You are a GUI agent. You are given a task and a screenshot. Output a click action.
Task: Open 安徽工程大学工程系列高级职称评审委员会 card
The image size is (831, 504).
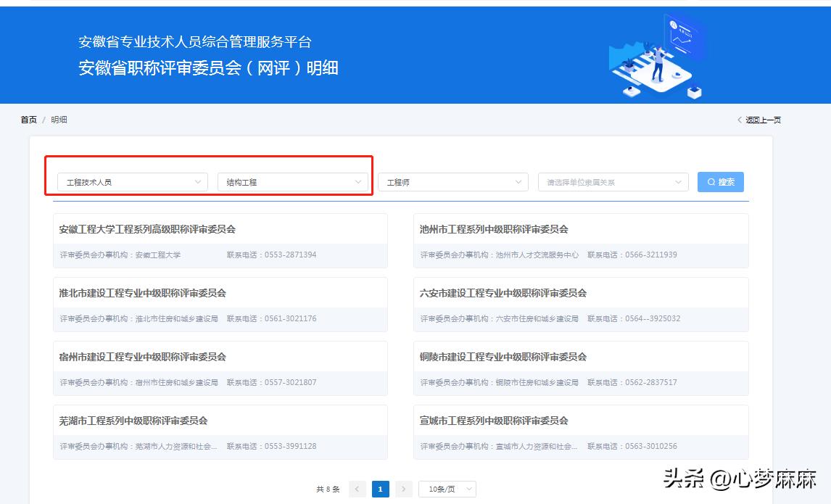[218, 239]
